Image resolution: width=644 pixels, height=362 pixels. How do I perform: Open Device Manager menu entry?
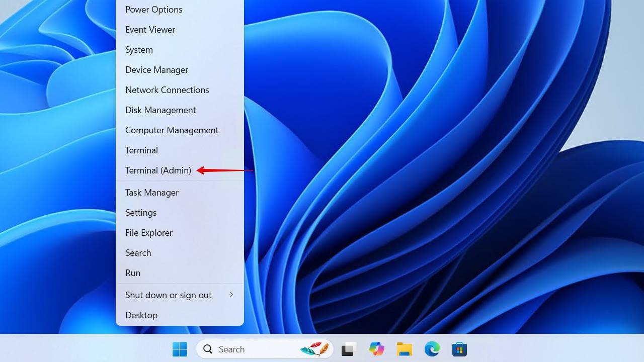point(156,70)
